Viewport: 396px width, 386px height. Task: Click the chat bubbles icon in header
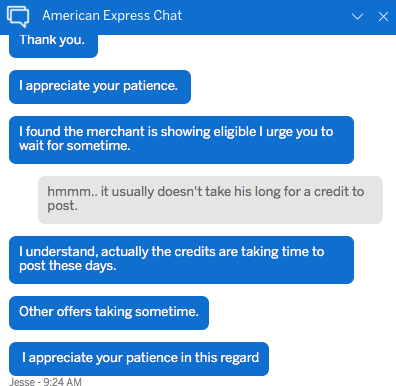tap(18, 17)
